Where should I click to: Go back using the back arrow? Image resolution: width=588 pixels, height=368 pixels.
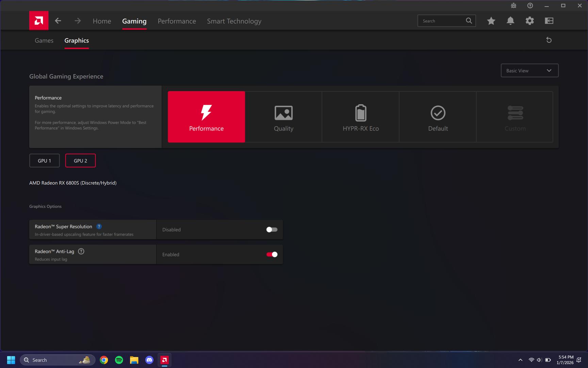[x=58, y=21]
